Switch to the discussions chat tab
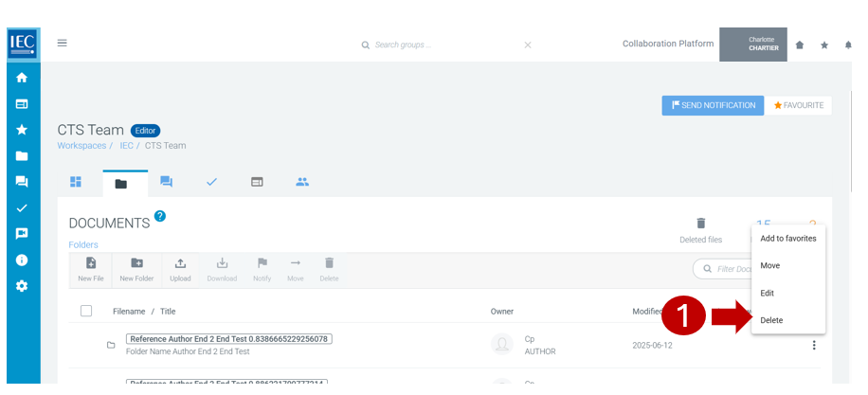Screen dimensions: 868x395 [166, 182]
